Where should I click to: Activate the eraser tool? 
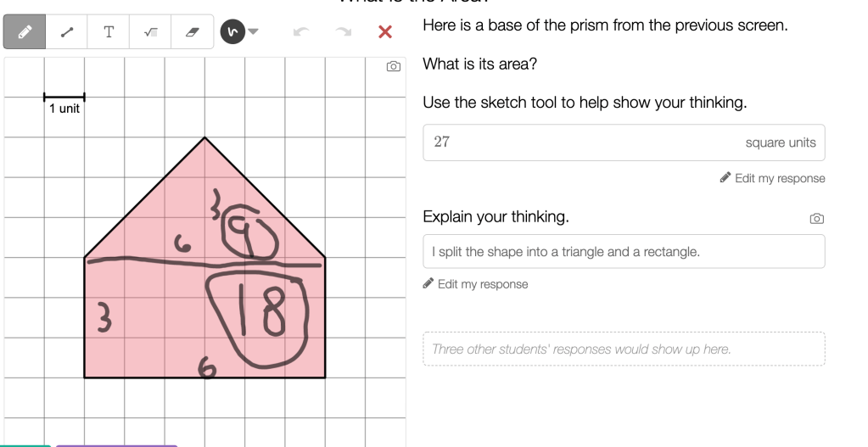click(192, 32)
